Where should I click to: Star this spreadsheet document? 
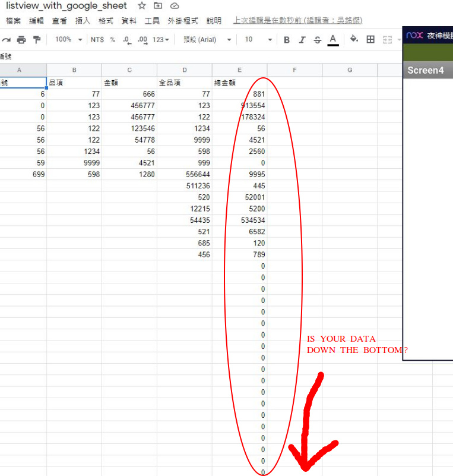pyautogui.click(x=142, y=6)
